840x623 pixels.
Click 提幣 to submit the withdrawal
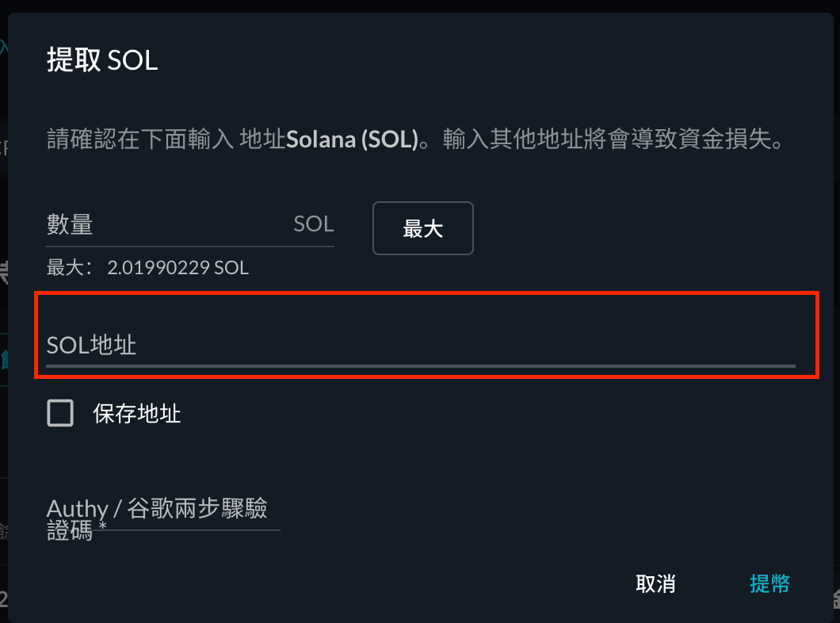click(769, 583)
